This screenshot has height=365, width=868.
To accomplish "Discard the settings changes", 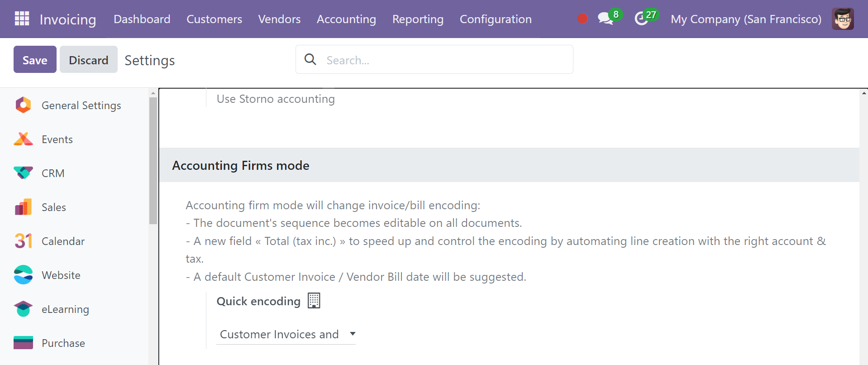I will click(x=89, y=59).
